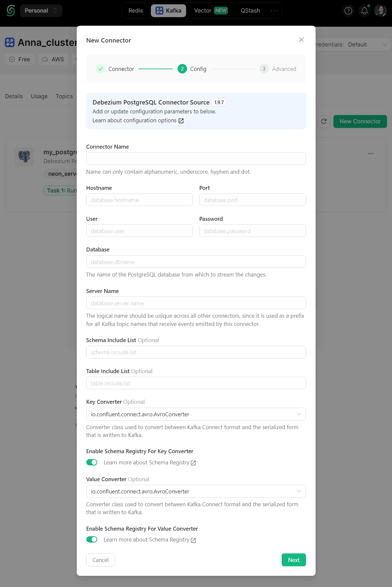This screenshot has height=587, width=392.
Task: Expand the Key Converter dropdown
Action: (x=196, y=414)
